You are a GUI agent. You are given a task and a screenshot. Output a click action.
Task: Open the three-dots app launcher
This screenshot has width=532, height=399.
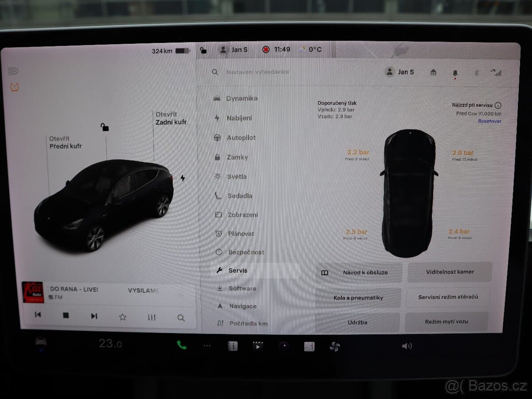coord(207,345)
